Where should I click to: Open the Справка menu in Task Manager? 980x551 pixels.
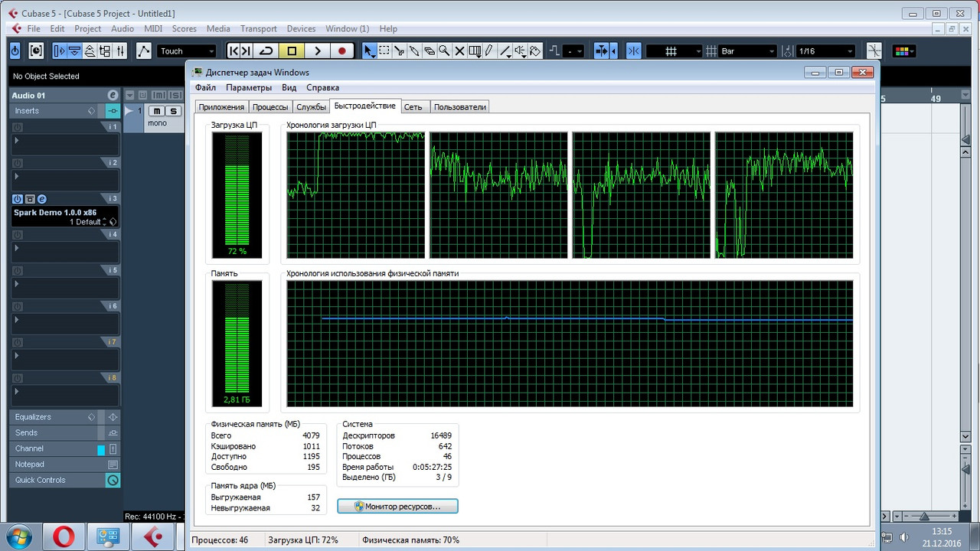322,87
